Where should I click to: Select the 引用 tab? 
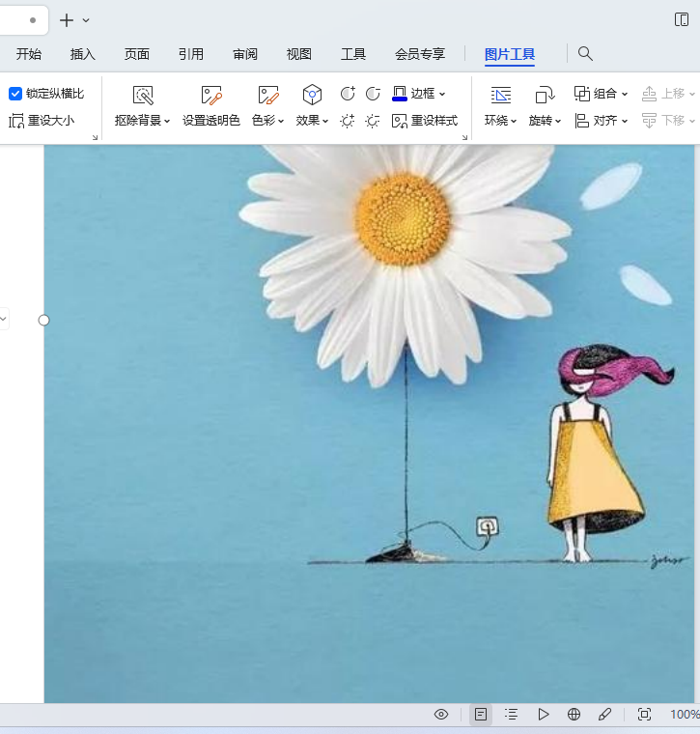pyautogui.click(x=191, y=54)
